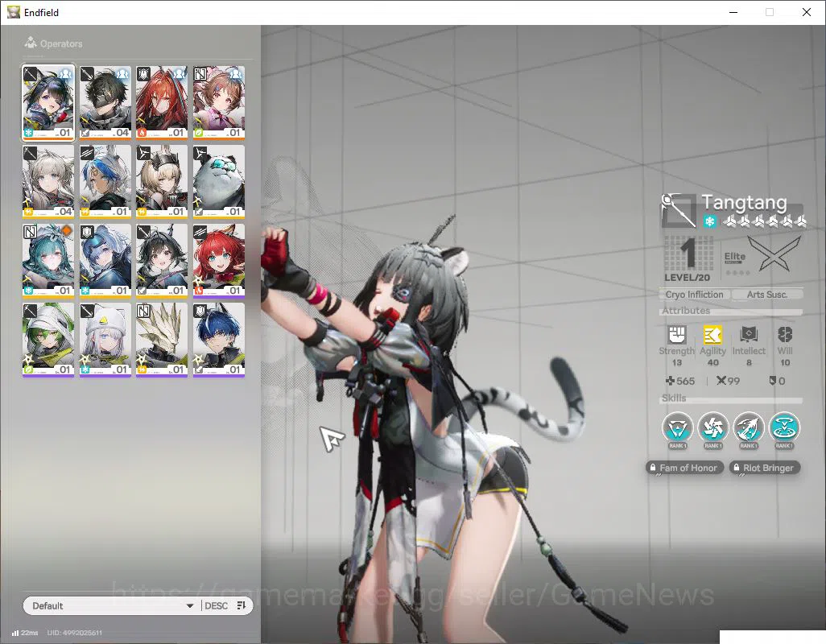
Task: Click the orange marker on the teal-haired card
Action: click(x=66, y=230)
